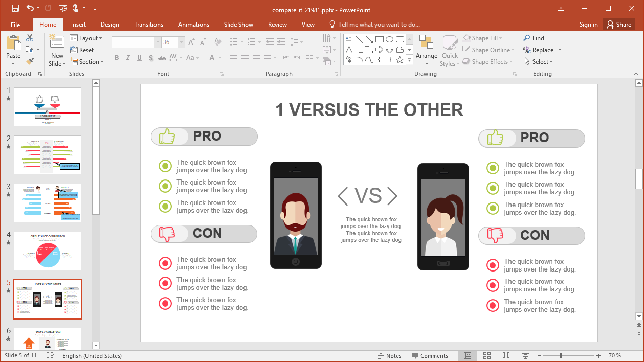This screenshot has height=362, width=644.
Task: Switch to Reading View icon
Action: pos(506,356)
